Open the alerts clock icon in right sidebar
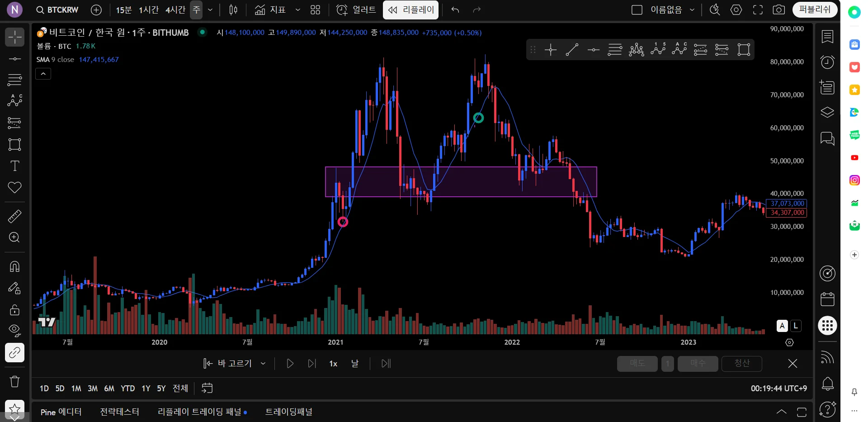The width and height of the screenshot is (868, 422). [x=827, y=62]
